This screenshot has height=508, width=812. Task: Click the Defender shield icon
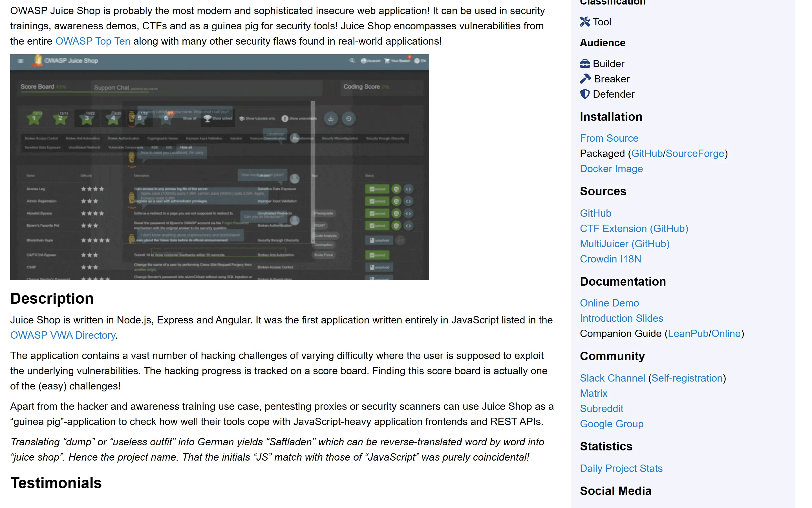[x=585, y=94]
